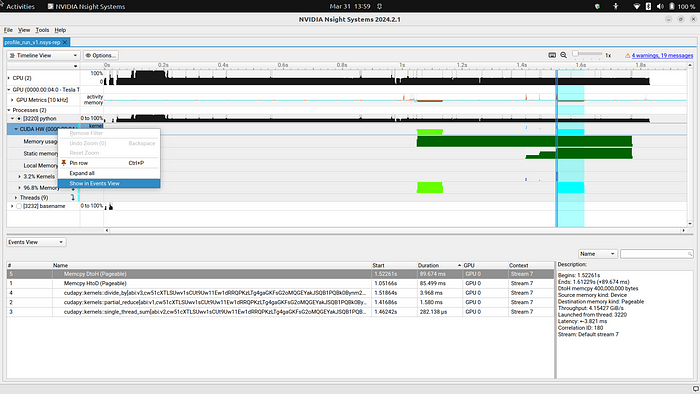Click the search magnifier in the filter field
Image resolution: width=700 pixels, height=394 pixels.
(x=690, y=254)
